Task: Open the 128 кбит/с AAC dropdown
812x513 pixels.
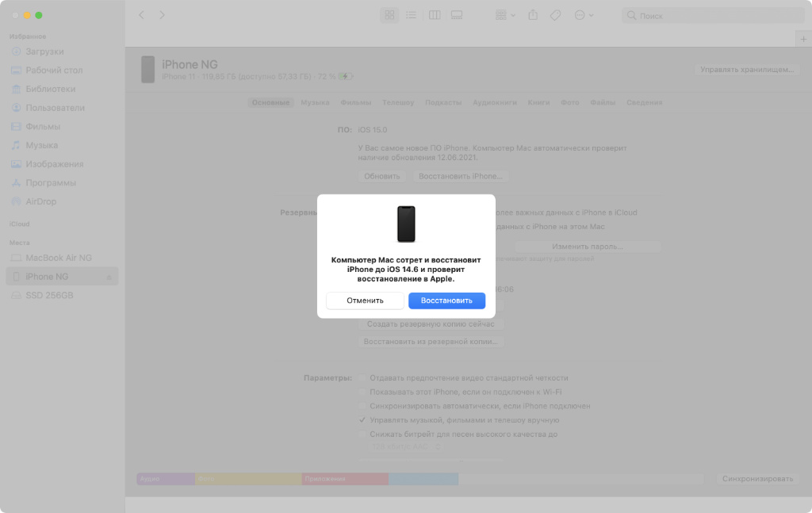Action: point(405,446)
